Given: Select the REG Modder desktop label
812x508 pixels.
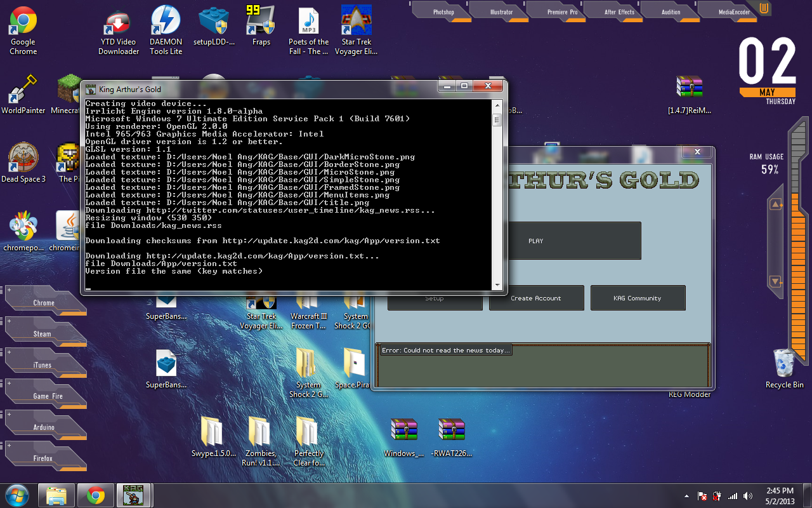Looking at the screenshot, I should (690, 394).
